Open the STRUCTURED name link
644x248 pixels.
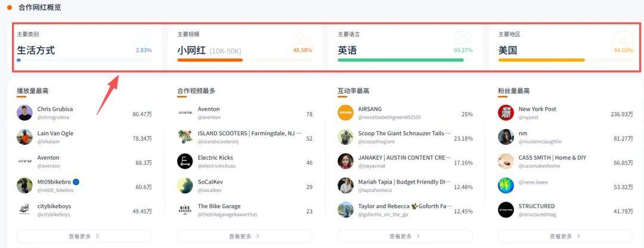tap(537, 206)
